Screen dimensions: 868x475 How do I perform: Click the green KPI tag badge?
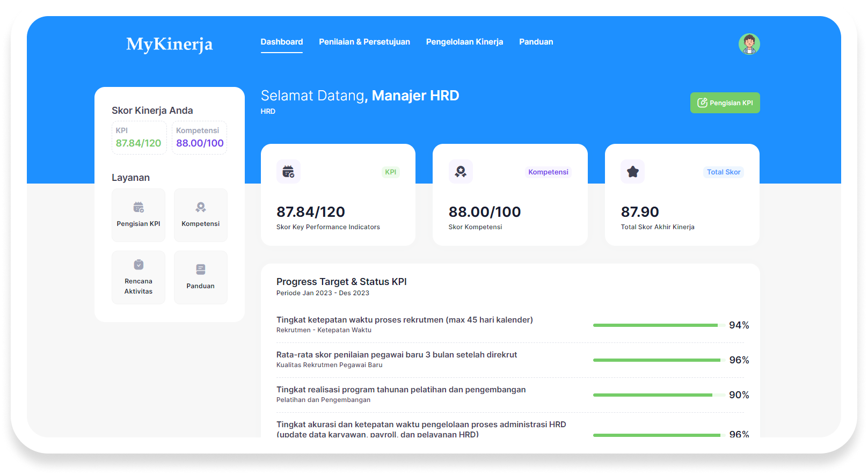coord(391,172)
